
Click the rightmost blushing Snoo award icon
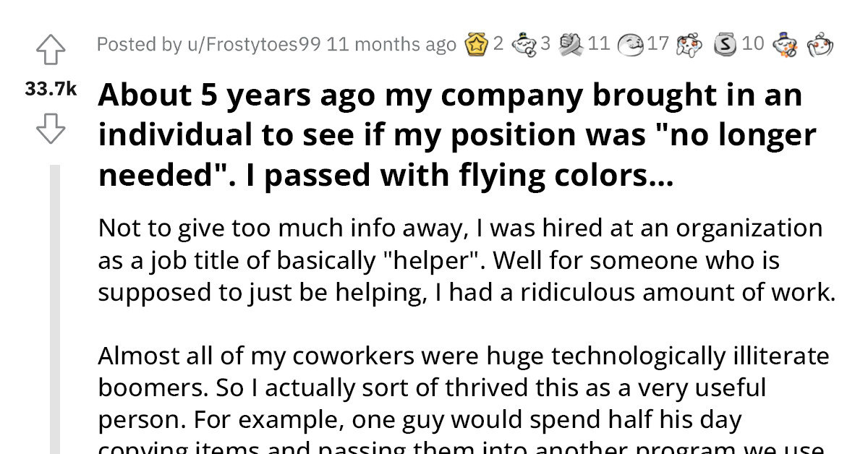point(820,45)
